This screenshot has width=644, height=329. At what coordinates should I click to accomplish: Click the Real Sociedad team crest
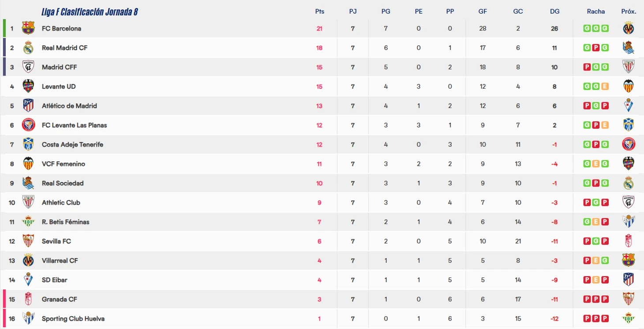tap(28, 183)
